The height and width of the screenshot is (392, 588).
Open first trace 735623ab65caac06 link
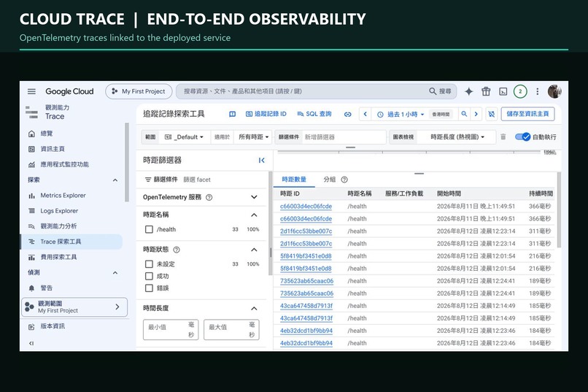(x=306, y=281)
